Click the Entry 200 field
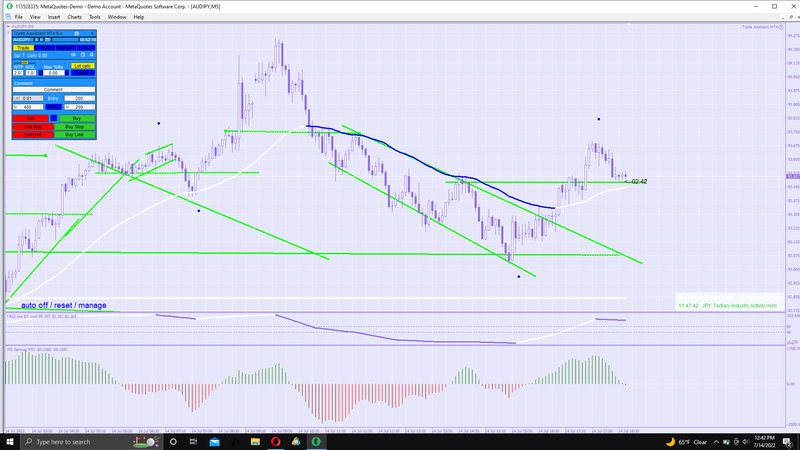Viewport: 800px width, 450px height. pos(80,98)
